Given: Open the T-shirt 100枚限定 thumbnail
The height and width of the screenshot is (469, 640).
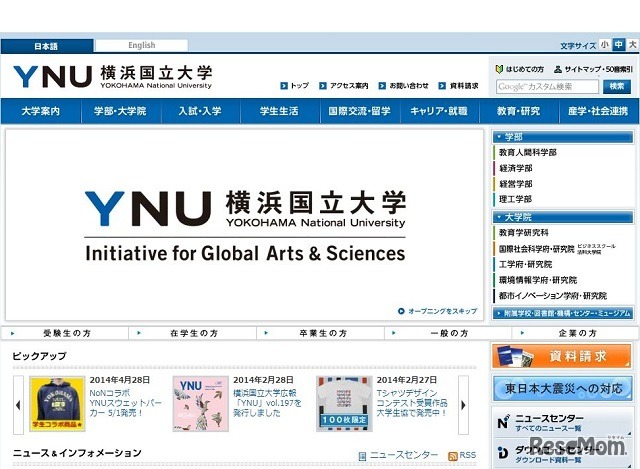Looking at the screenshot, I should pos(344,404).
